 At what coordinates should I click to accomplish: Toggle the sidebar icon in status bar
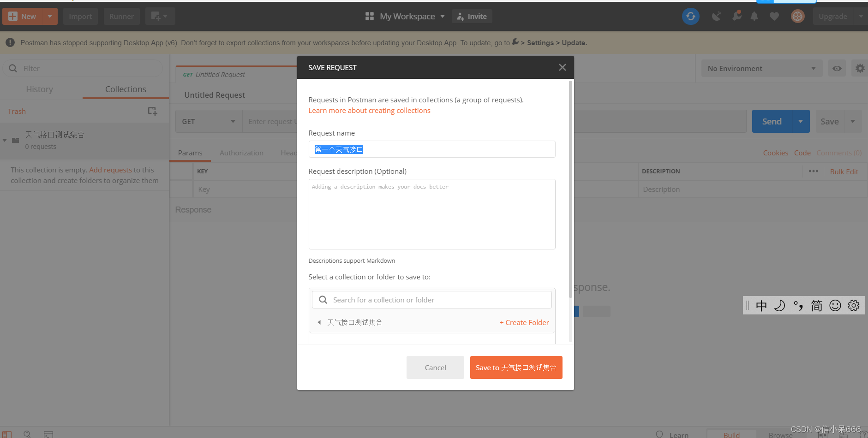tap(7, 434)
